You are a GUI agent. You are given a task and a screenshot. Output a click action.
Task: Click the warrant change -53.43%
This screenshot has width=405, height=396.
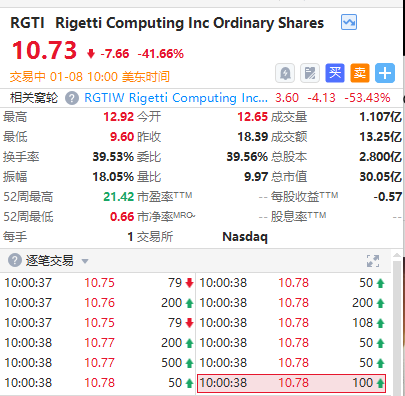tap(367, 98)
